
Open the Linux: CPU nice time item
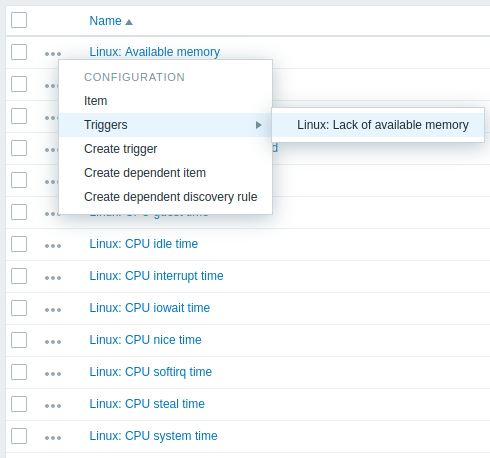point(145,340)
